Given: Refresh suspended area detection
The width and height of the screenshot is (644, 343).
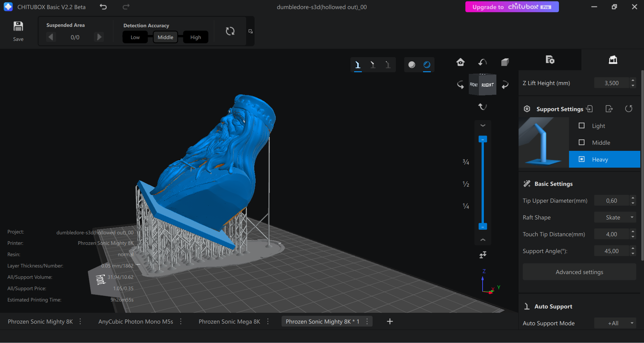Looking at the screenshot, I should point(230,31).
